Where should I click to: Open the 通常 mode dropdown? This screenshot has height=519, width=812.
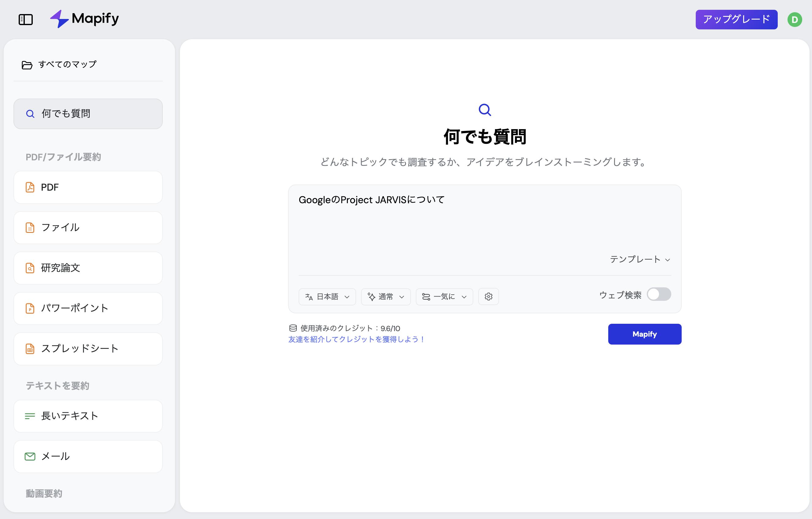point(386,297)
